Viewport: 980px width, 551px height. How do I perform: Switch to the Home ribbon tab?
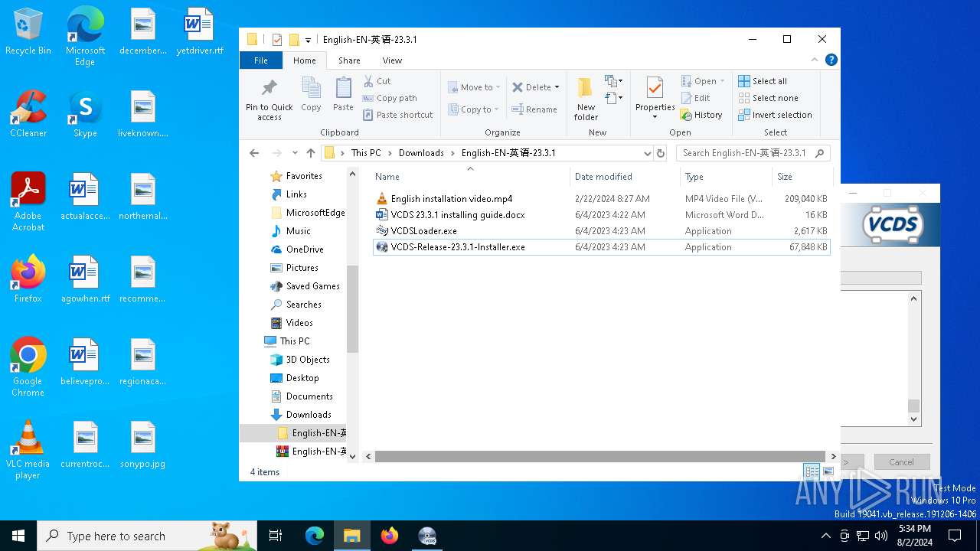click(x=304, y=60)
